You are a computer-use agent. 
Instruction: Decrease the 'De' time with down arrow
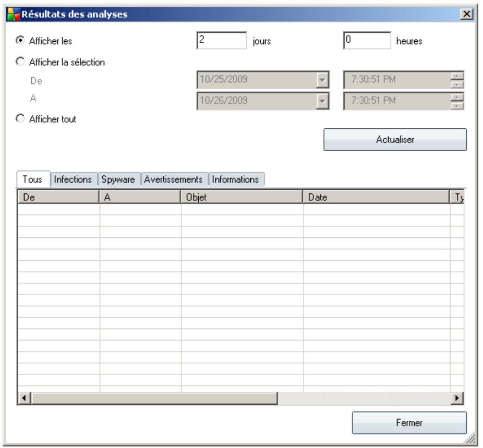click(457, 84)
